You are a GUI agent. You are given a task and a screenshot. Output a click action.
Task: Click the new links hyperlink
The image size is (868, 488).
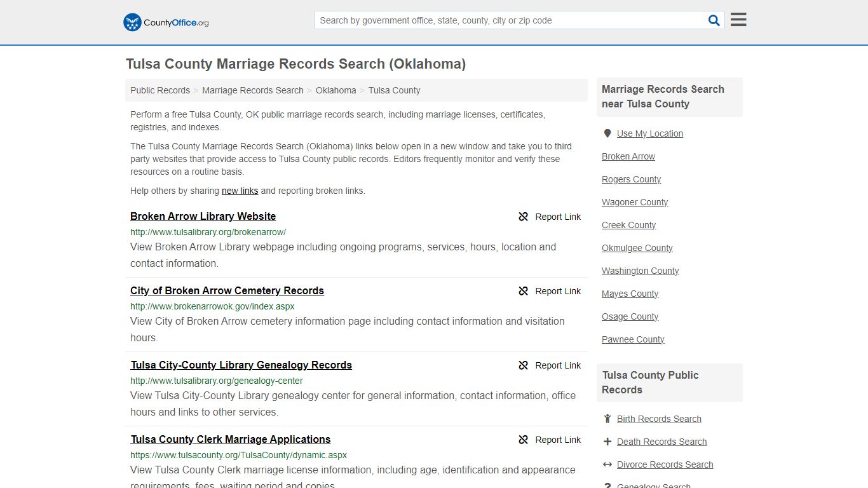point(240,191)
